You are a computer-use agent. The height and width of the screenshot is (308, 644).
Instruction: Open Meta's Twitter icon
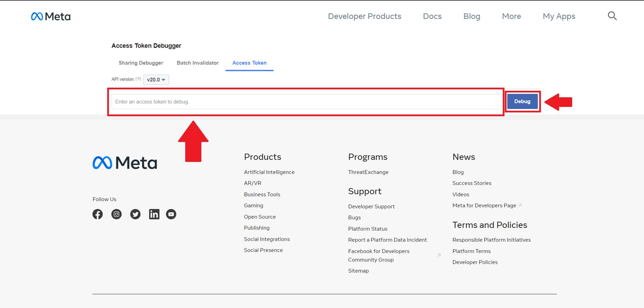point(135,214)
